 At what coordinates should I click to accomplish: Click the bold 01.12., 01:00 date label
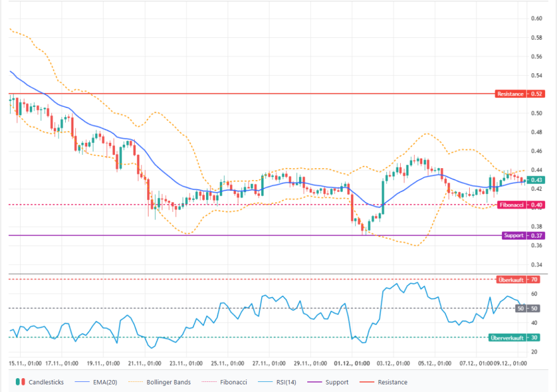coord(352,364)
